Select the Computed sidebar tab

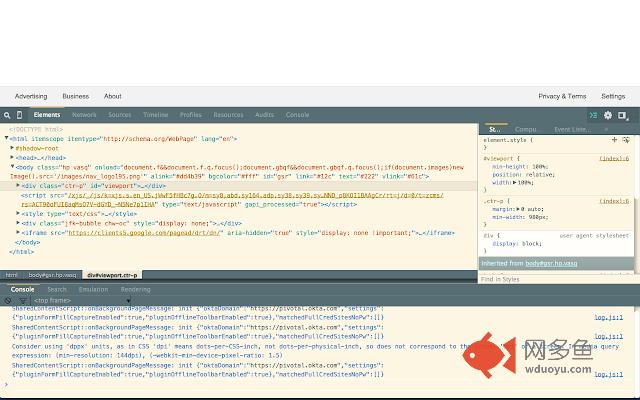tap(525, 129)
